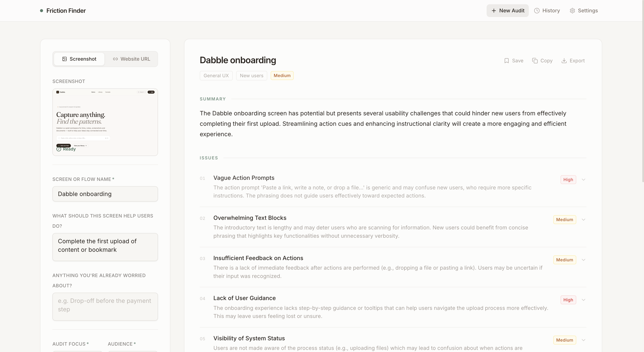Click High badge on Lack of User Guidance
Screen dimensions: 644x352
coord(568,300)
